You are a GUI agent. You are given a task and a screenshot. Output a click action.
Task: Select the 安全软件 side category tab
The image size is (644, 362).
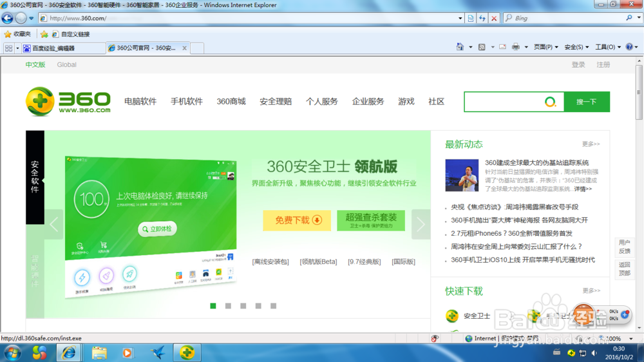[35, 177]
